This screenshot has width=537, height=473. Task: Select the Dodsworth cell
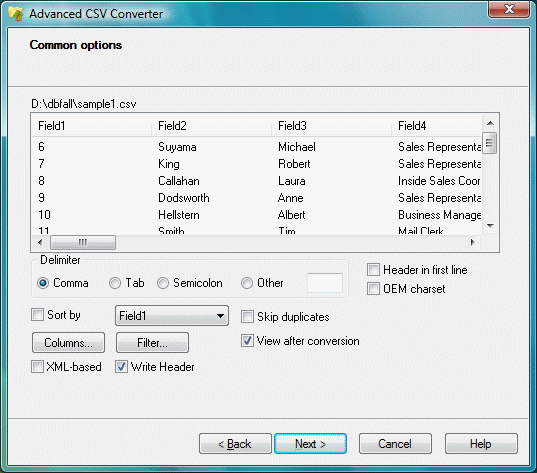184,198
